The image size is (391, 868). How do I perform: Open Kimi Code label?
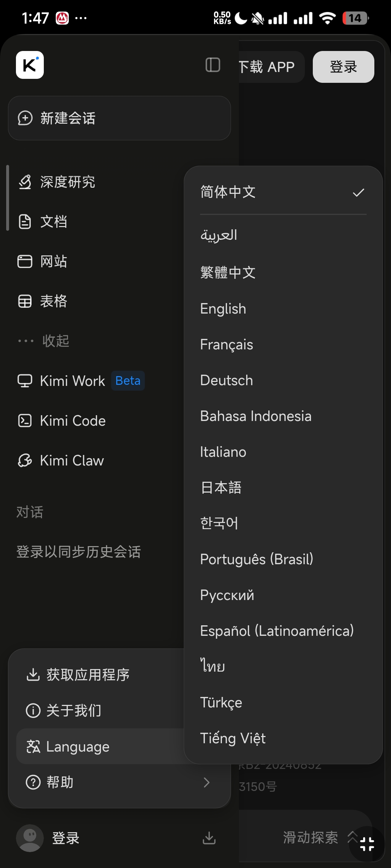click(x=73, y=421)
